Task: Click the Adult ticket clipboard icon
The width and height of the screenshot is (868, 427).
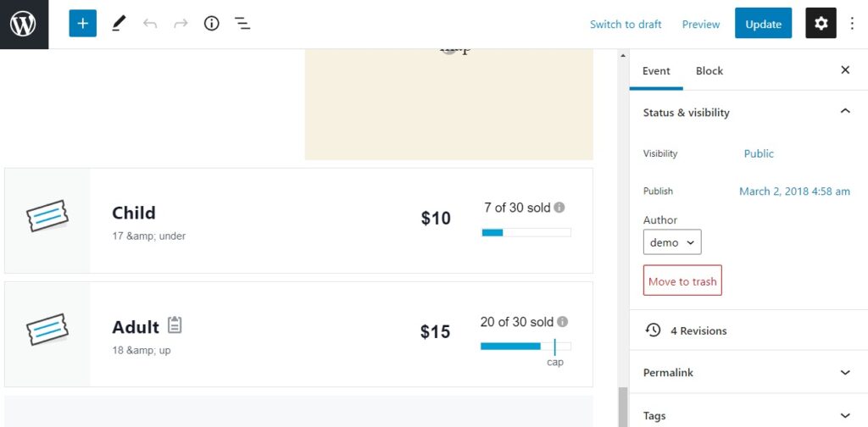Action: pos(175,324)
